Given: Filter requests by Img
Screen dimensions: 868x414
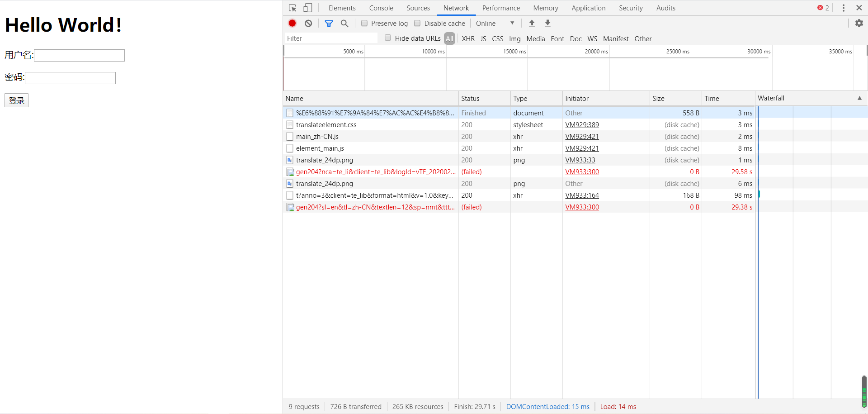Looking at the screenshot, I should [515, 39].
